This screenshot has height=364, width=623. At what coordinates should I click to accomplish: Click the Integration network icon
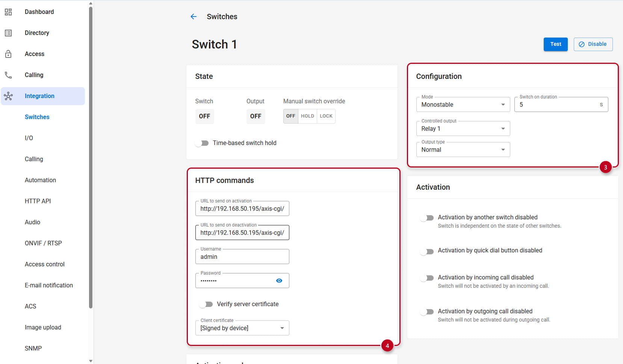pyautogui.click(x=8, y=96)
